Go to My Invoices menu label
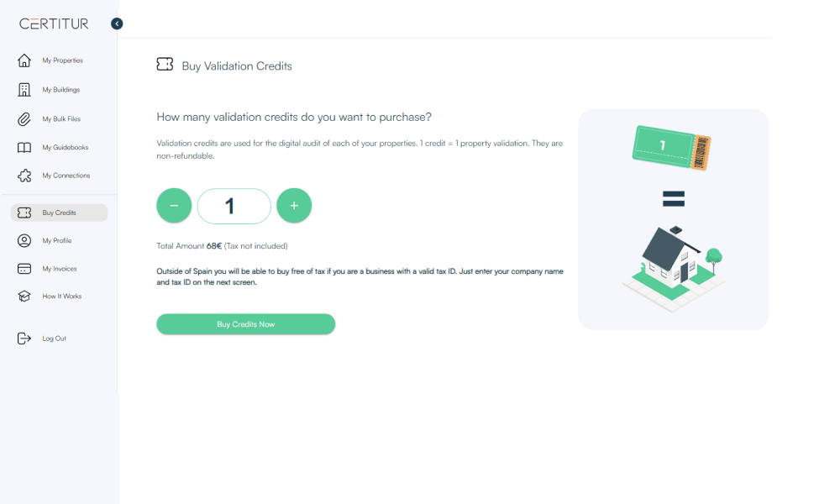The image size is (840, 504). tap(60, 269)
